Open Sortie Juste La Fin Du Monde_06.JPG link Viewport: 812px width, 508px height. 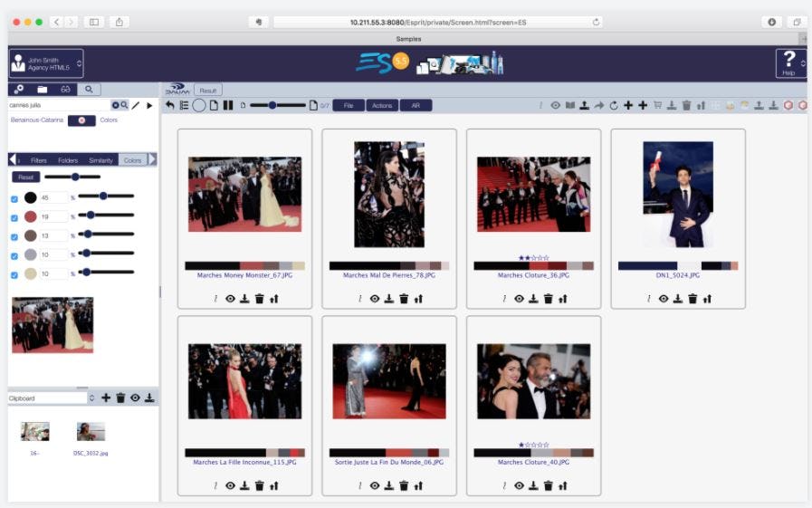pyautogui.click(x=389, y=463)
